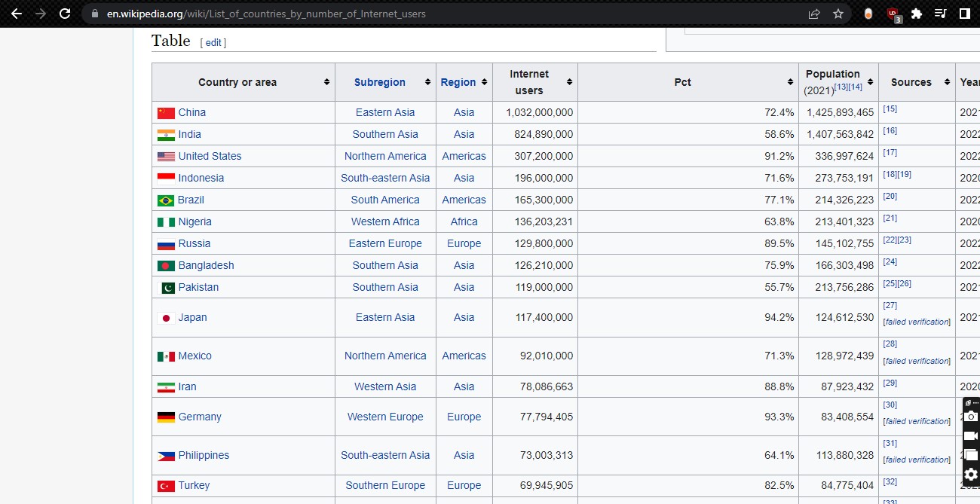
Task: Sort by the Population column sort arrows
Action: 870,82
